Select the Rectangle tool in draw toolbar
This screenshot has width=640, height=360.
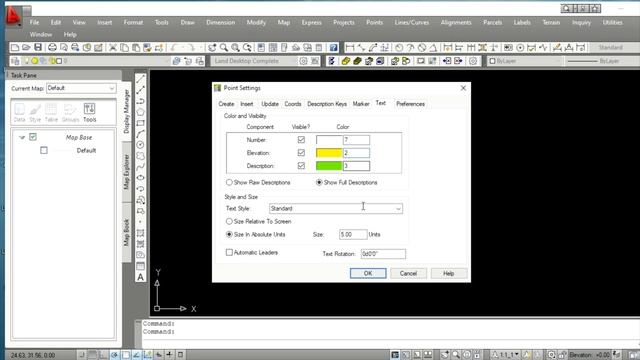[x=140, y=123]
